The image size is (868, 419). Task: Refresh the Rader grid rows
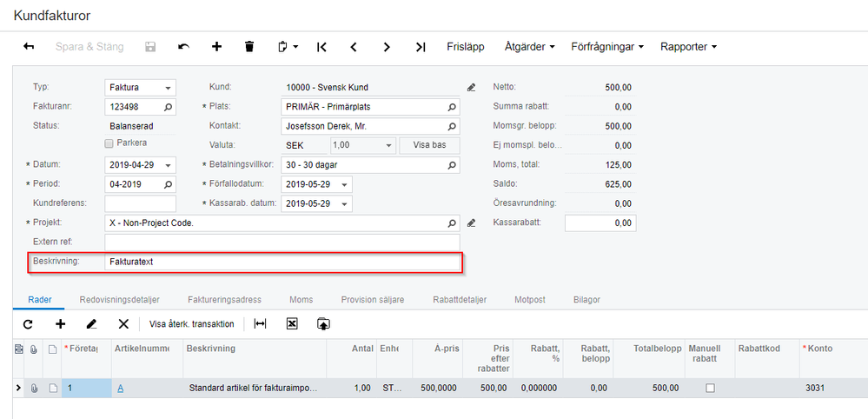pyautogui.click(x=28, y=323)
